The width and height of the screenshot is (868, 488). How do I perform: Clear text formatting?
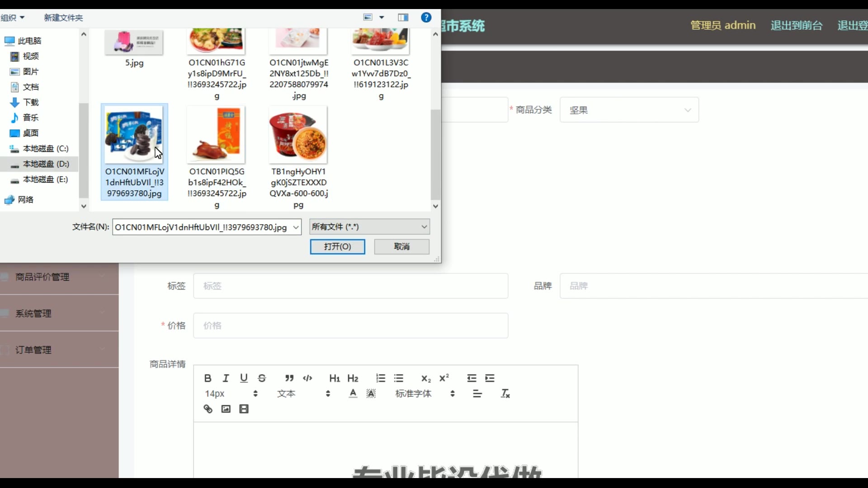505,394
